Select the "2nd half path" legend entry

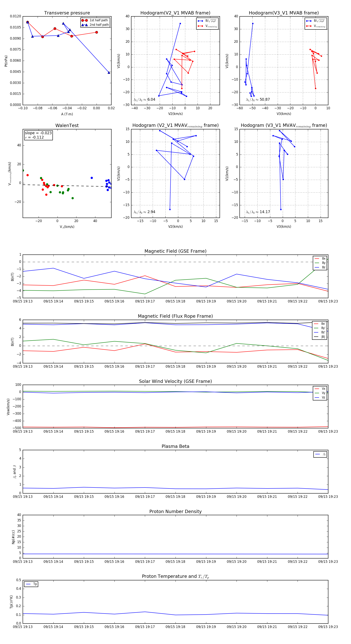pyautogui.click(x=95, y=25)
